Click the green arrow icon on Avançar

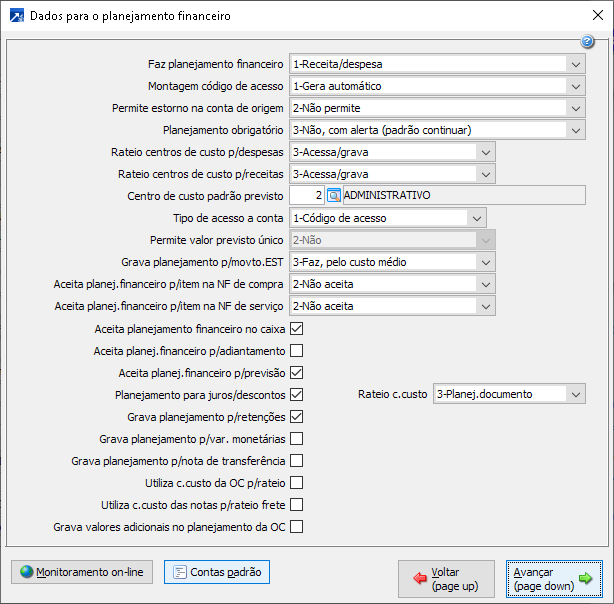[x=585, y=578]
